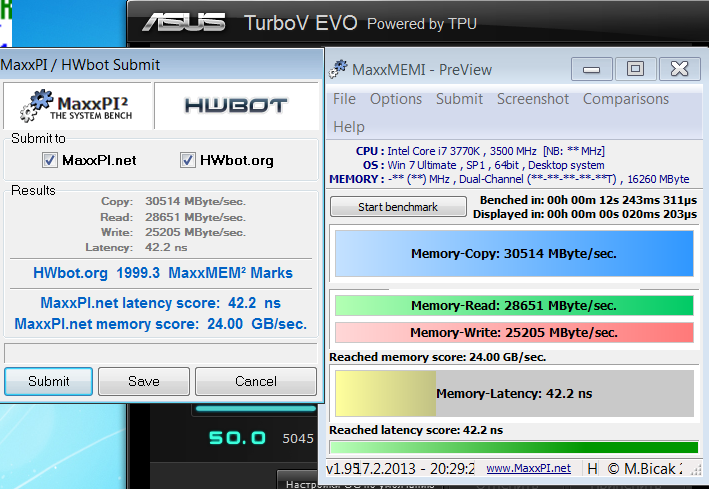Open the Options menu
The image size is (709, 489).
396,99
